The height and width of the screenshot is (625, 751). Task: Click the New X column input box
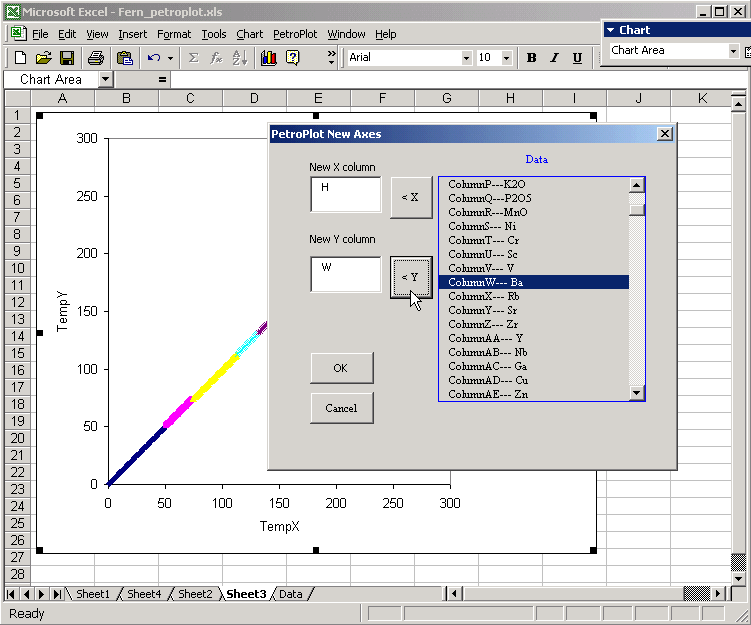coord(345,194)
